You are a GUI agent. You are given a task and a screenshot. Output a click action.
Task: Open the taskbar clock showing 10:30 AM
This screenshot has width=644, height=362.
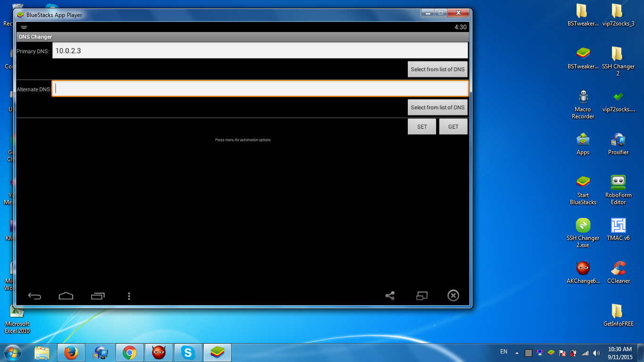[x=620, y=353]
